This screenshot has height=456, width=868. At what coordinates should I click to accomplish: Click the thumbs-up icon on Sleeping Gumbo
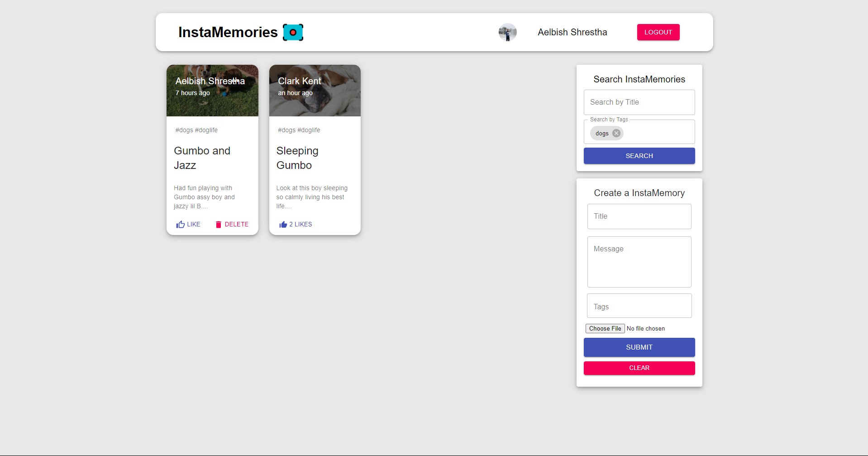pos(283,224)
